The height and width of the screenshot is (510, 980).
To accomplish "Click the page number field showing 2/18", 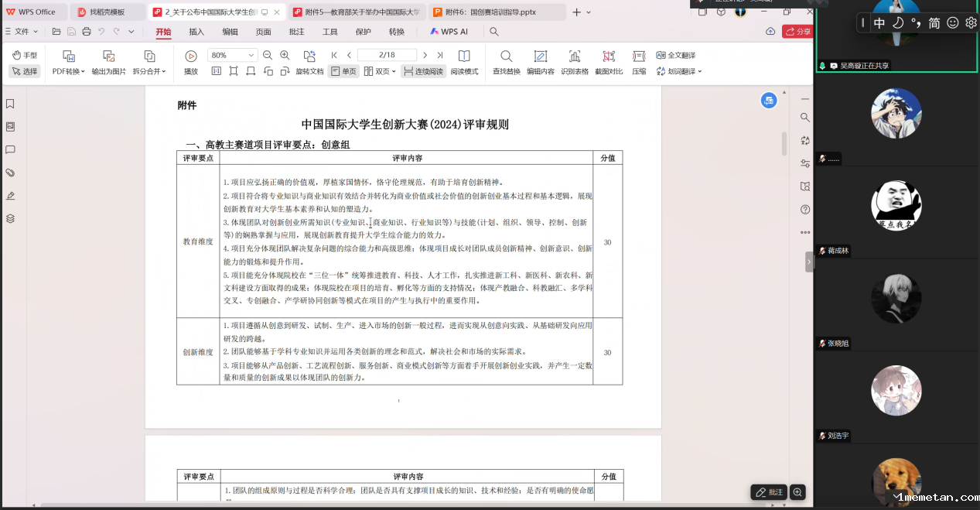I will click(388, 55).
